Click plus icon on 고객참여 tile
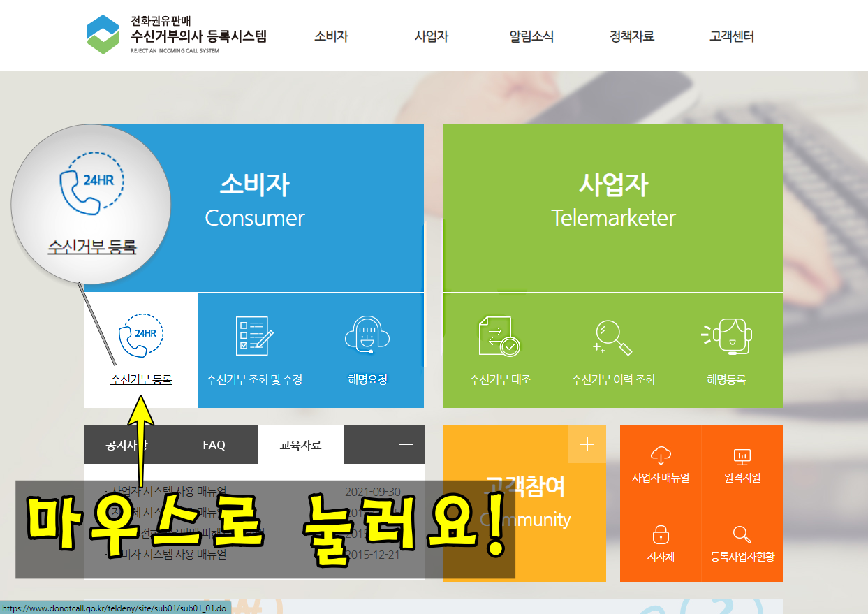The width and height of the screenshot is (868, 614). pyautogui.click(x=587, y=444)
